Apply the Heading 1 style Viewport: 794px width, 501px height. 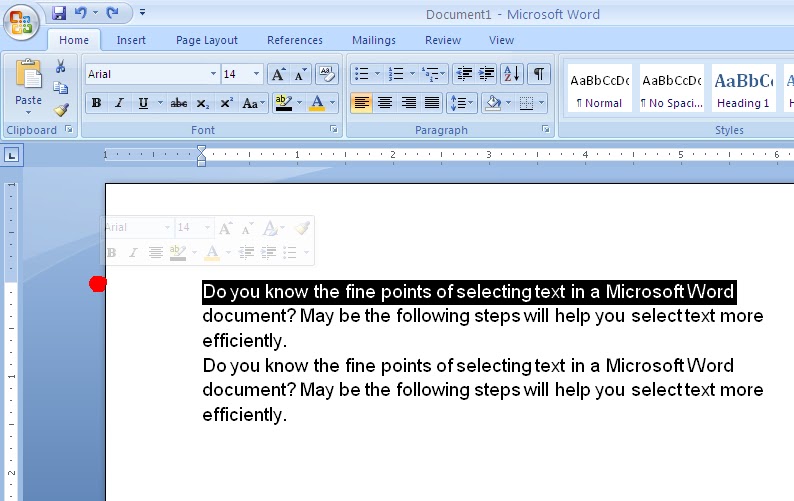743,89
